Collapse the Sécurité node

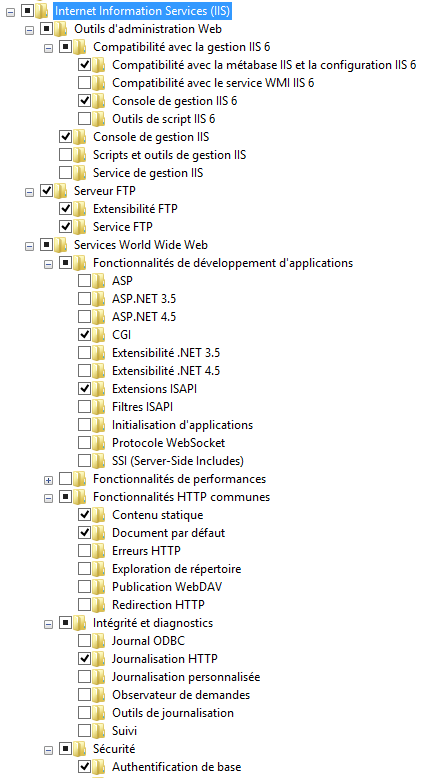[x=48, y=750]
